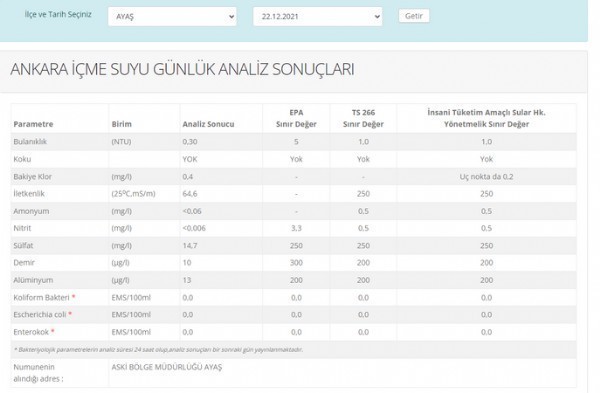
Task: Click the 25°C,mS/m unit for İletkenlik
Action: 134,194
